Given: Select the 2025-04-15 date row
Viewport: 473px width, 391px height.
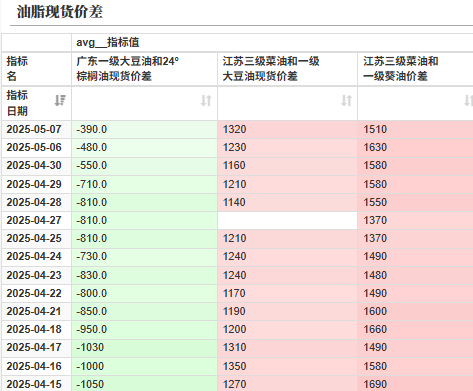Looking at the screenshot, I should point(37,384).
